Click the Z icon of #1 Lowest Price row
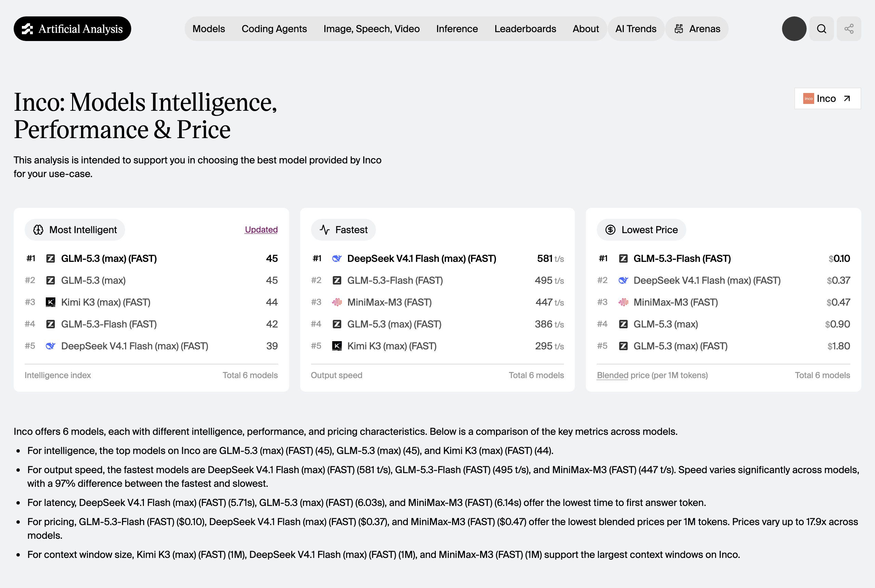The width and height of the screenshot is (875, 588). tap(623, 259)
